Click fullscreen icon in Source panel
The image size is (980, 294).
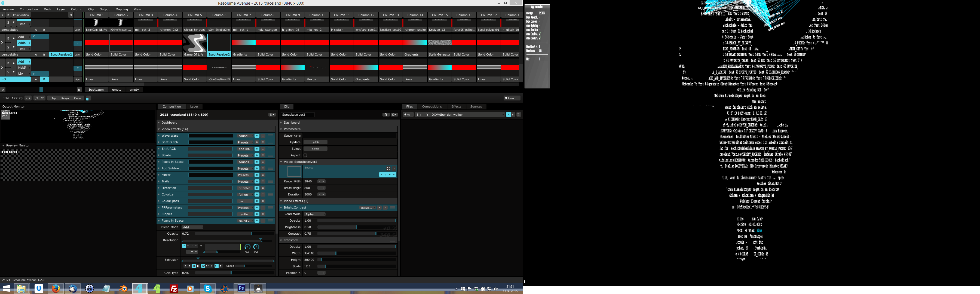[388, 169]
